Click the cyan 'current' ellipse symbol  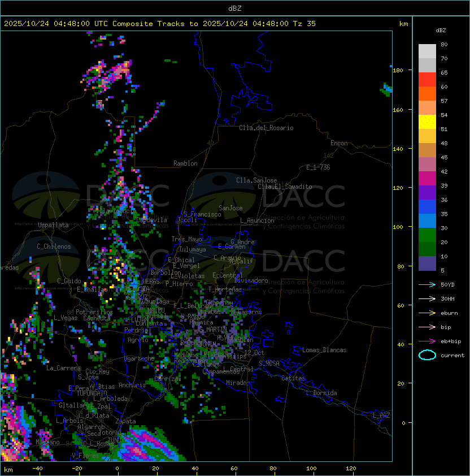click(x=427, y=355)
